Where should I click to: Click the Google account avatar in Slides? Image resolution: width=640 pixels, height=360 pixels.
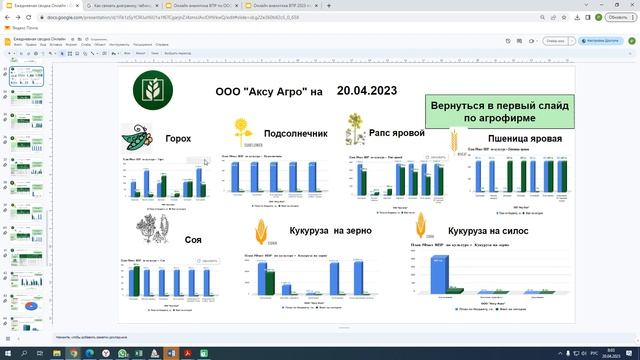[x=632, y=41]
